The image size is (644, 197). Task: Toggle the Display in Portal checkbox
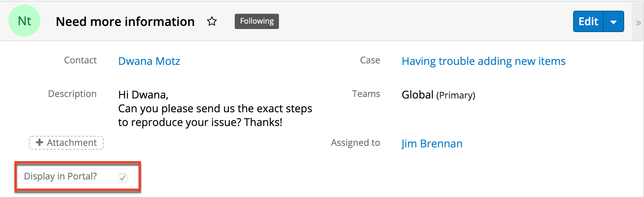pyautogui.click(x=123, y=178)
